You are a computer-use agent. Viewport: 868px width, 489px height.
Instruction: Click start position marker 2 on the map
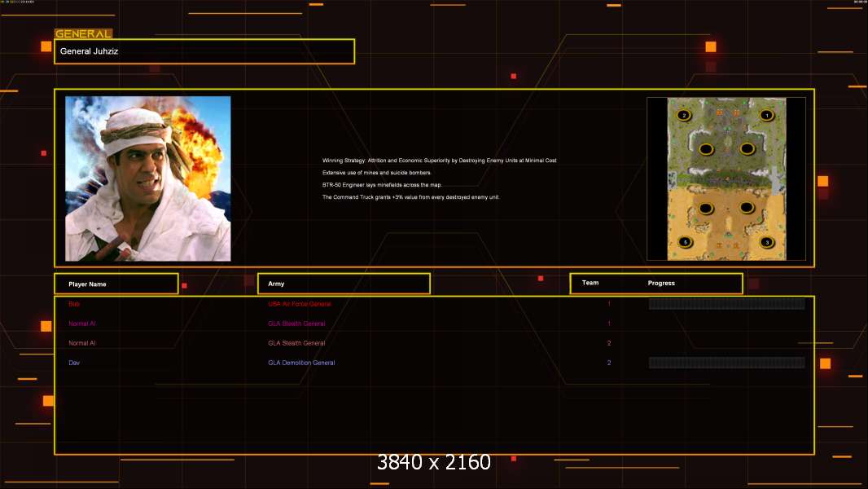coord(684,115)
